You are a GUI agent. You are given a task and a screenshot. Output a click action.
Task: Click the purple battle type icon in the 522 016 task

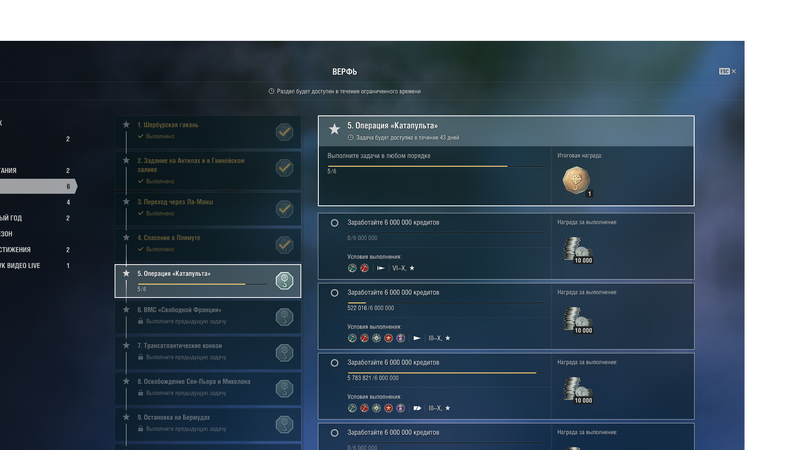pos(401,338)
